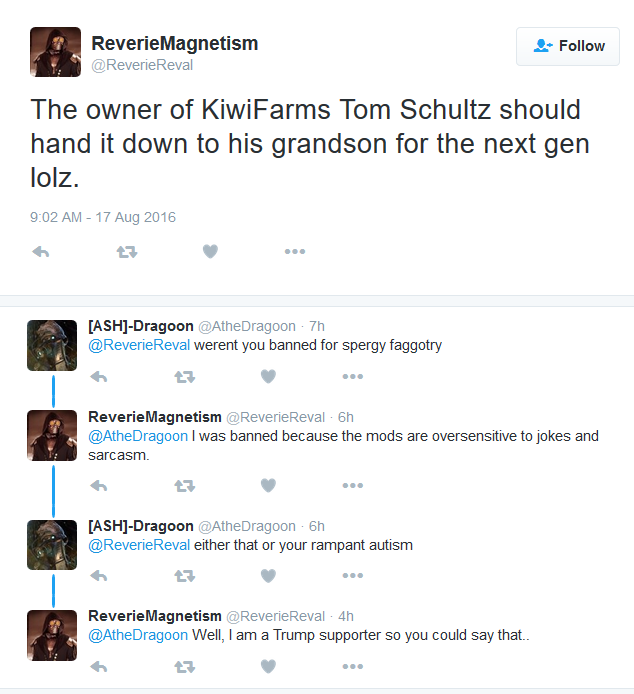This screenshot has width=634, height=694.
Task: Reply to the main KiwiFarms tweet
Action: 41,252
